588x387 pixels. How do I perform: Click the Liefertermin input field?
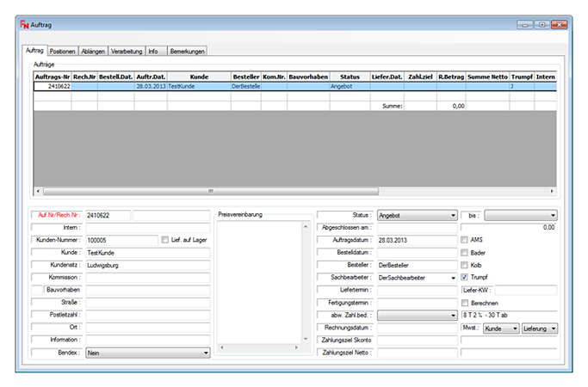417,291
